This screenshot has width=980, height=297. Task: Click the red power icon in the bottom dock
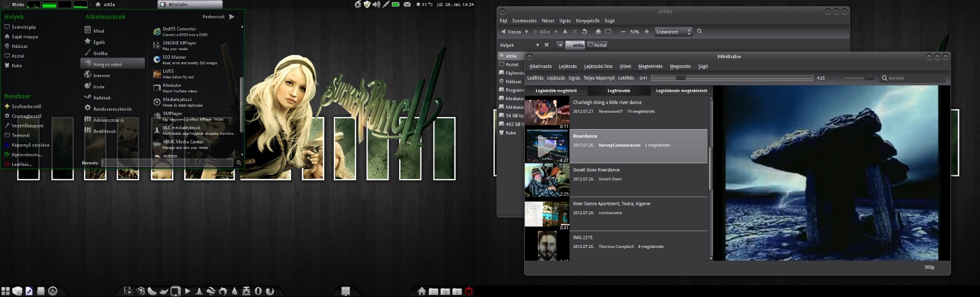point(469,291)
